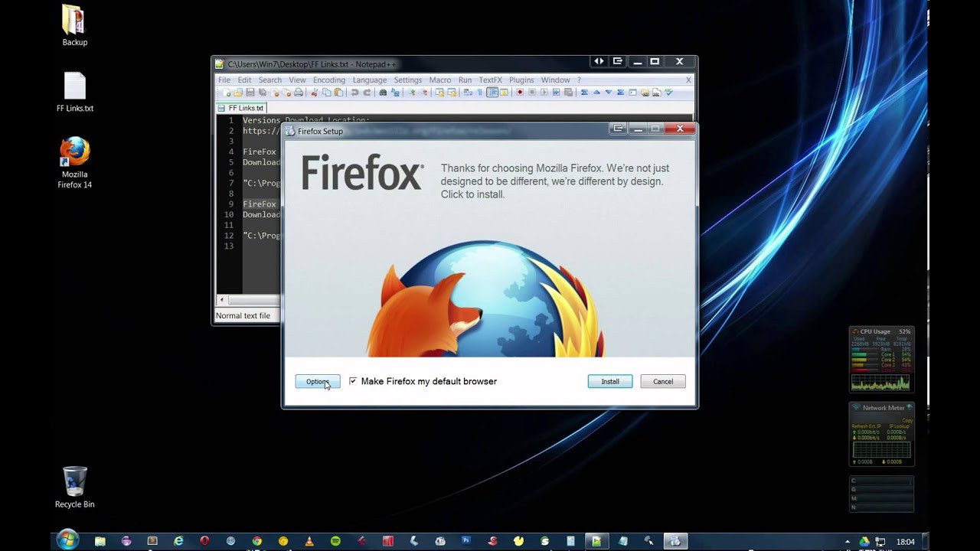Click the Save All icon in Notepad++ toolbar
The image size is (980, 551).
263,93
